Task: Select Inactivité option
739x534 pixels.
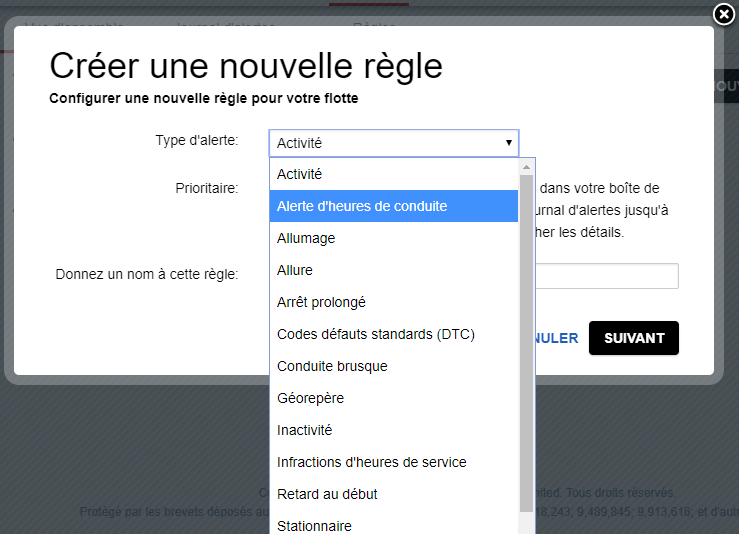Action: pos(394,430)
